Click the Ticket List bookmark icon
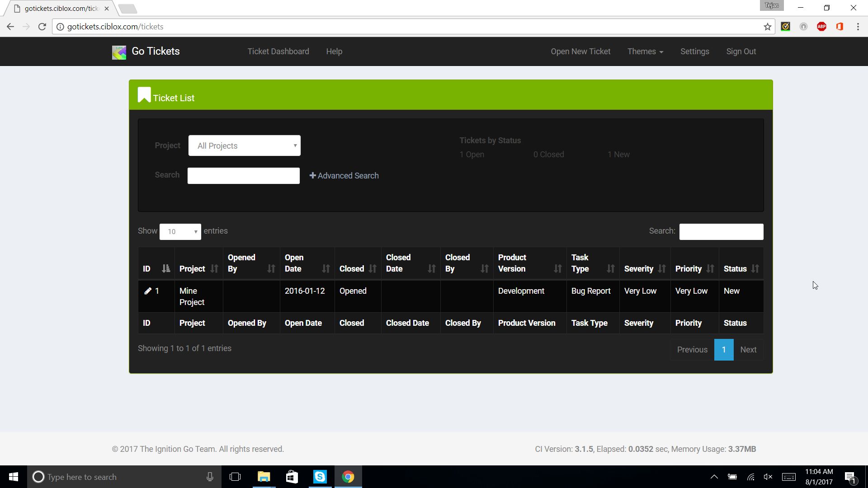The width and height of the screenshot is (868, 488). [144, 95]
